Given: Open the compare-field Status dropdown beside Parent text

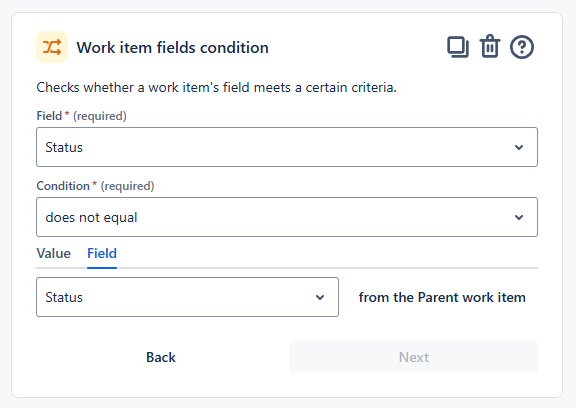Looking at the screenshot, I should click(x=187, y=297).
